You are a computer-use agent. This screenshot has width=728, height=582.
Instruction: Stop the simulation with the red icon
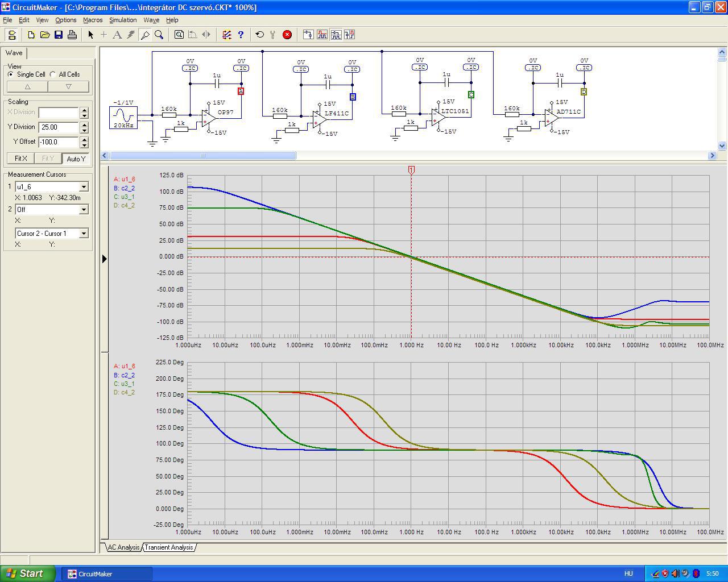coord(287,35)
